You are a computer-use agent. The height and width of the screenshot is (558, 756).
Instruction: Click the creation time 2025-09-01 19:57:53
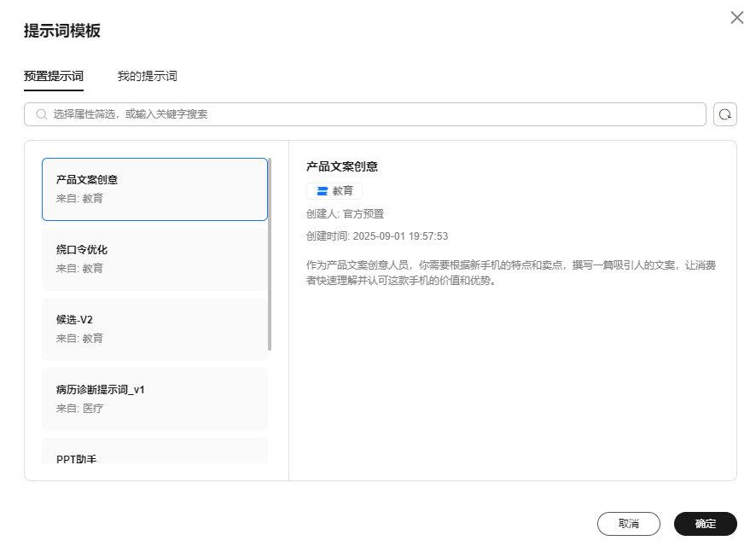pos(400,235)
